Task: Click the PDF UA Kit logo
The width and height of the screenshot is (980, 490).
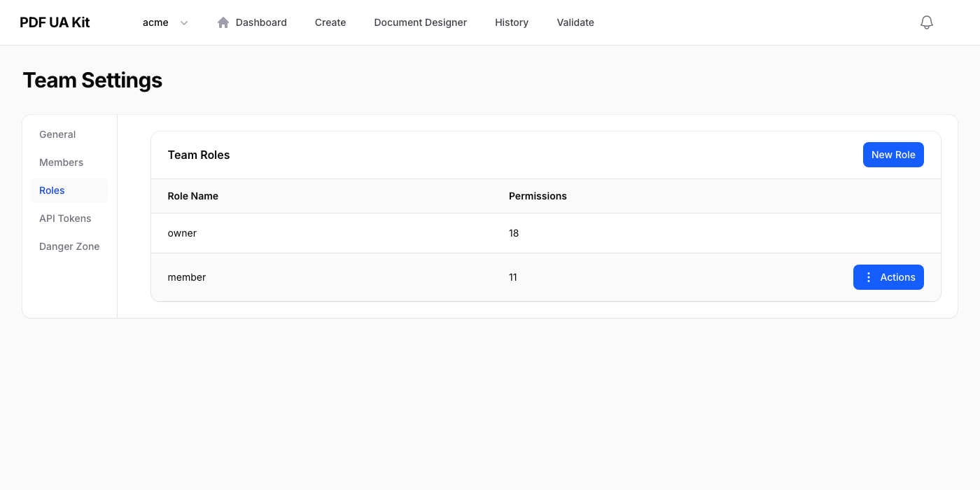Action: point(55,22)
